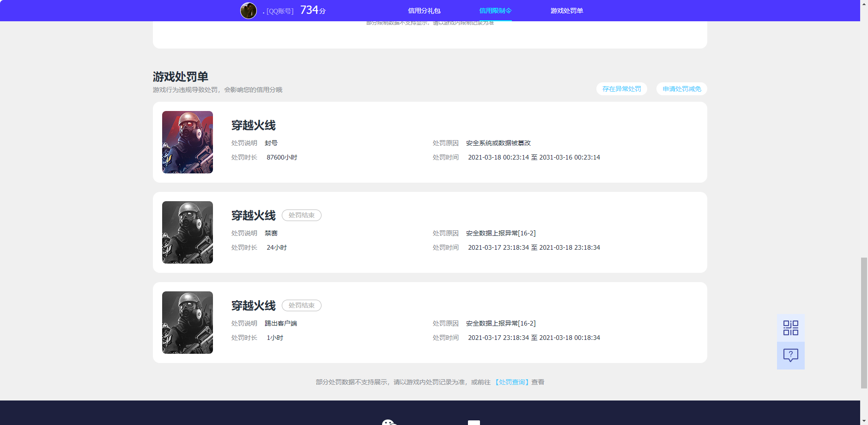This screenshot has height=425, width=868.
Task: Open the 游戏处罚单 tab in the navigation
Action: point(567,10)
